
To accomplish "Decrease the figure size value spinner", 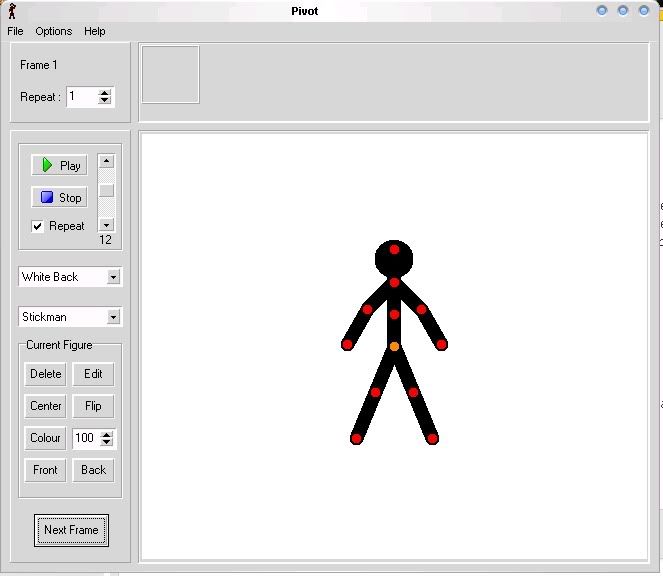I will [108, 442].
